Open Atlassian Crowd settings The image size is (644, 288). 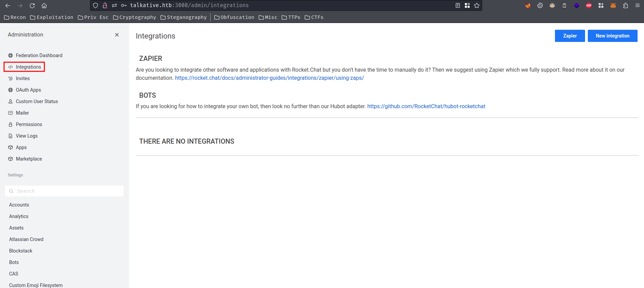(x=26, y=239)
